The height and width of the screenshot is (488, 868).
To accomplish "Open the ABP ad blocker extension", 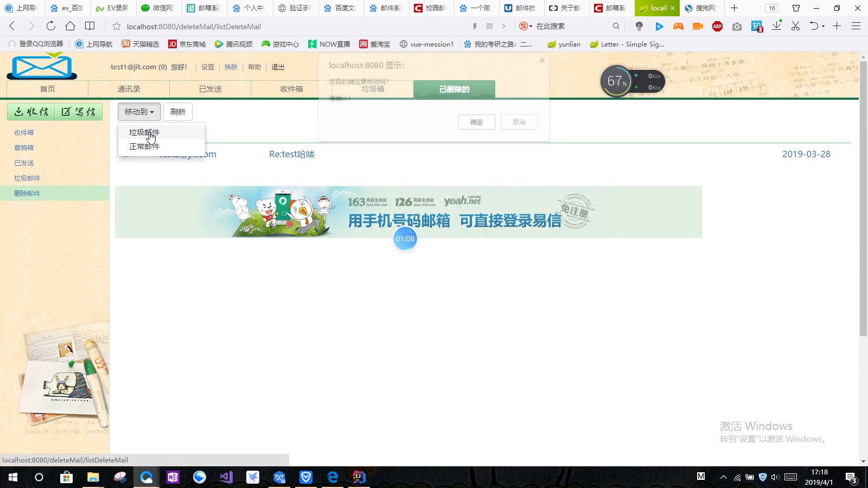I will pos(717,26).
